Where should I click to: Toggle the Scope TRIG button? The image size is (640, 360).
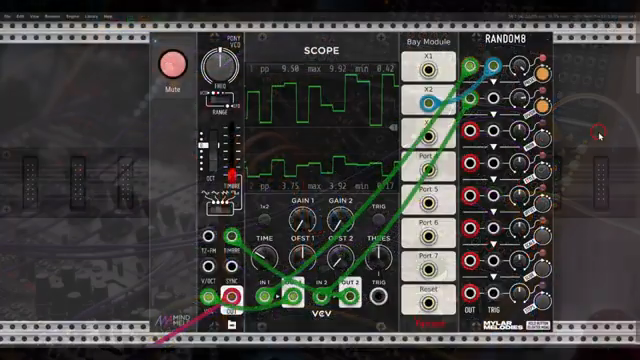(x=378, y=220)
